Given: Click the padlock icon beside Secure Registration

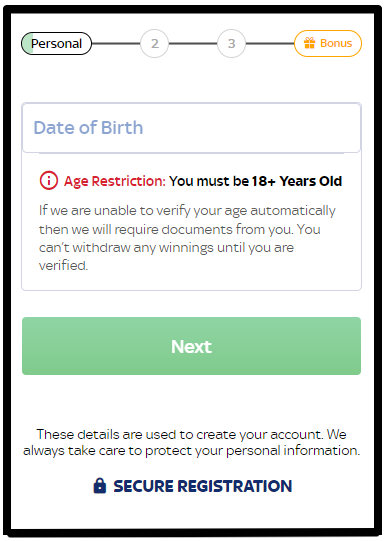Looking at the screenshot, I should pyautogui.click(x=100, y=486).
